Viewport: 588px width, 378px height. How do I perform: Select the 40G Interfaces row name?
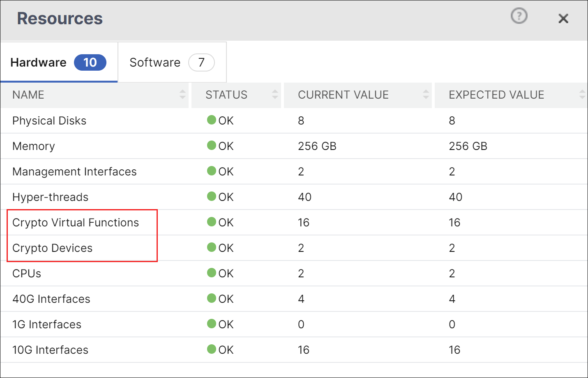[51, 299]
